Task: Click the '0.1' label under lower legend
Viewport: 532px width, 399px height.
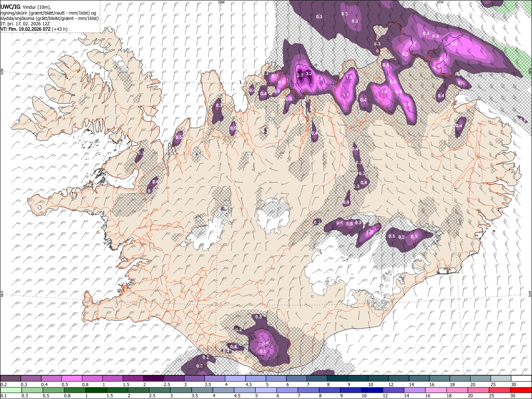Action: pyautogui.click(x=3, y=396)
